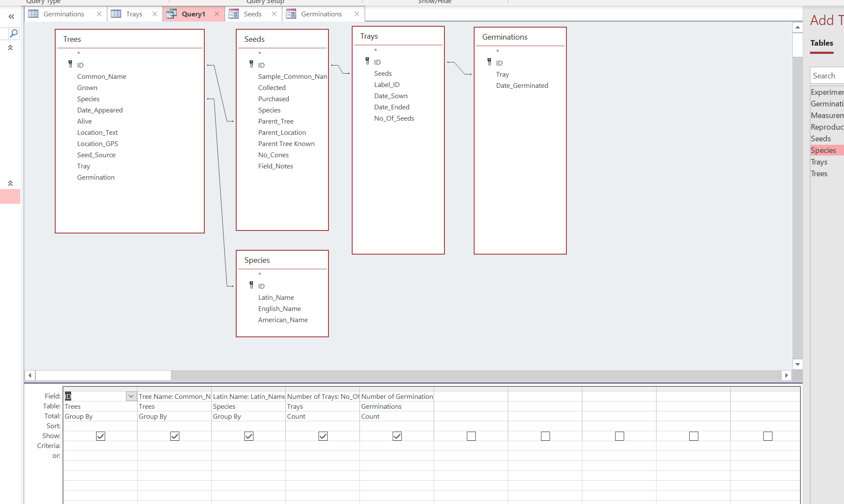This screenshot has width=844, height=504.
Task: Click the primary key icon in Trees table
Action: (x=70, y=64)
